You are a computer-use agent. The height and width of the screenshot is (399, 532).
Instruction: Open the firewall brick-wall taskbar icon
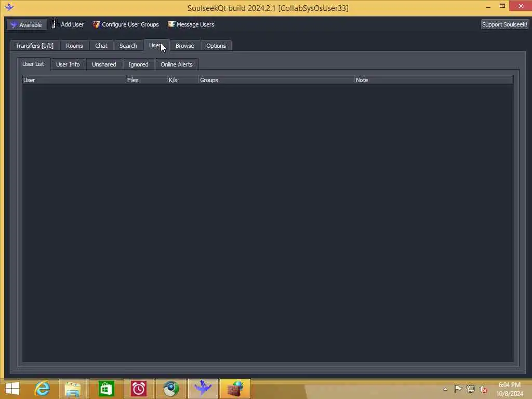[235, 389]
